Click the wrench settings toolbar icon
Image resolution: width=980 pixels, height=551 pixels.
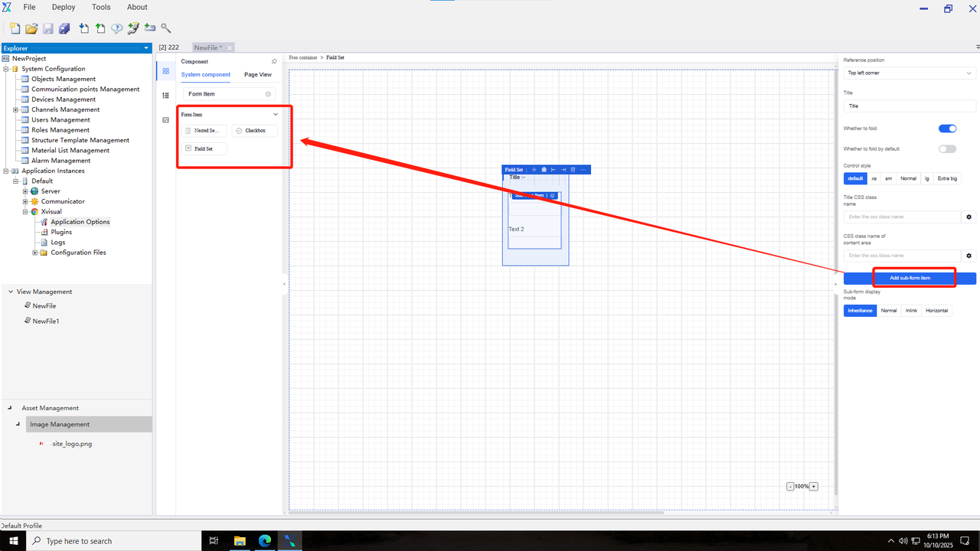tap(165, 28)
